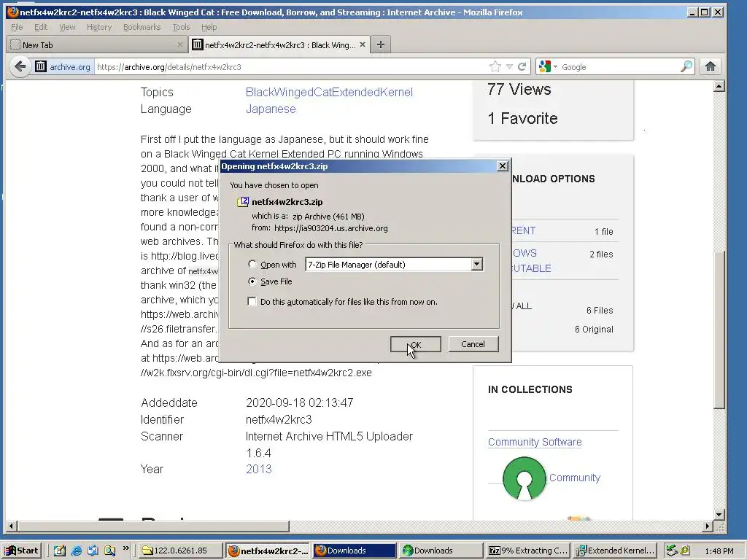This screenshot has width=747, height=560.
Task: Click the netfx4w2krc3.zip file icon in dialog
Action: [x=243, y=202]
